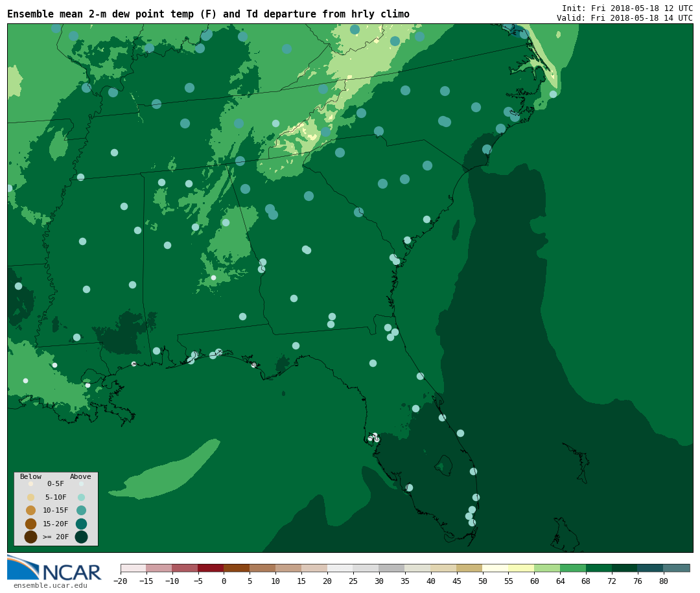Select the Below 5-10F tan legend circle
The image size is (700, 593).
[x=31, y=497]
